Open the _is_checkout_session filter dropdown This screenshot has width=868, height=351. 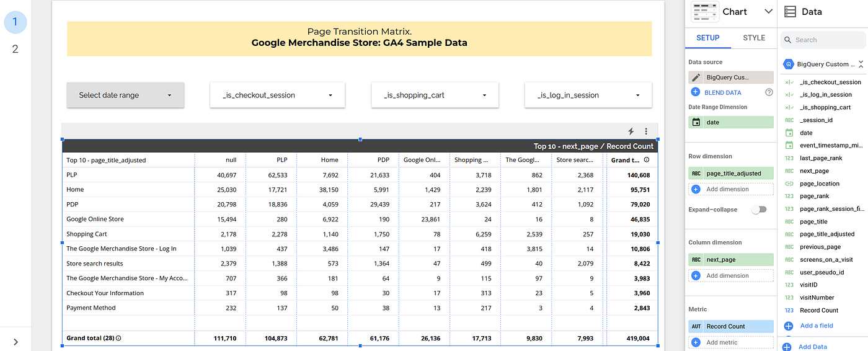(277, 95)
